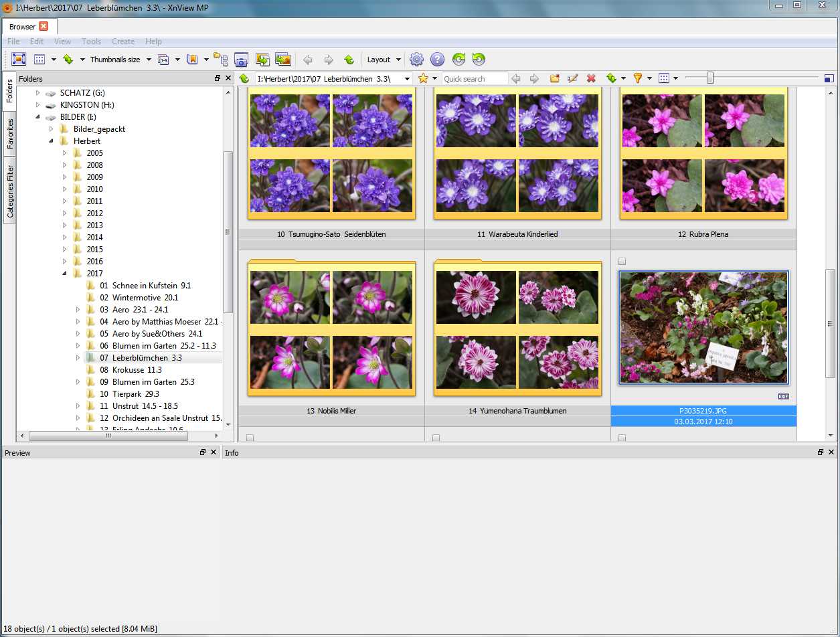Open the settings gear icon

point(416,60)
